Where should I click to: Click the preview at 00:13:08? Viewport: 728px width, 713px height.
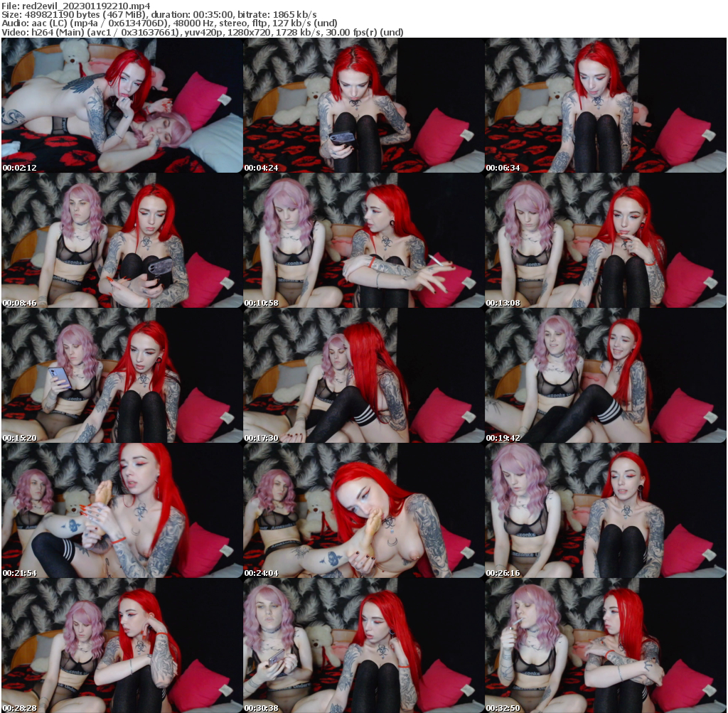tap(604, 242)
